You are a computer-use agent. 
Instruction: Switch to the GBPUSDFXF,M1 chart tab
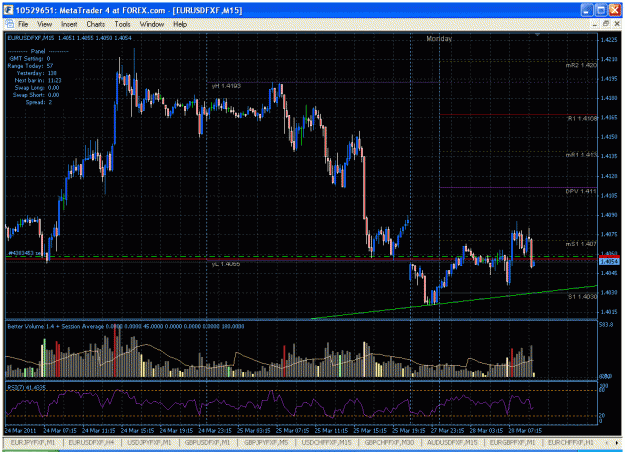pos(207,442)
